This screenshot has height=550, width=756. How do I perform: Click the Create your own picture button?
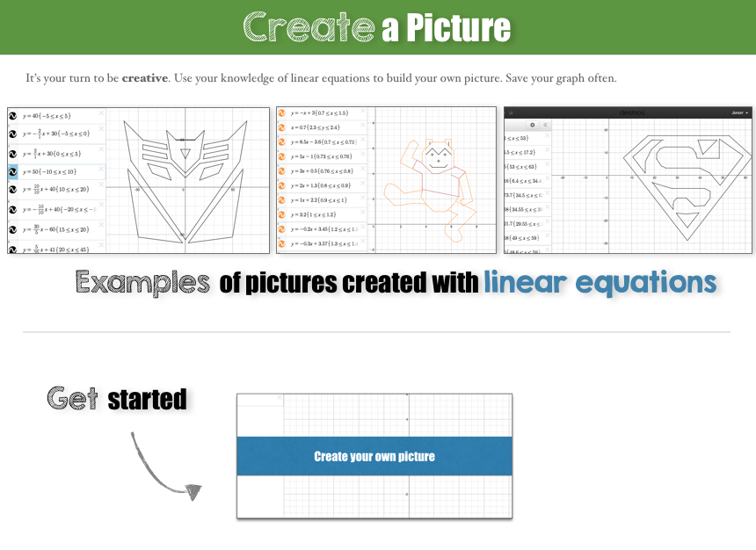click(x=374, y=456)
